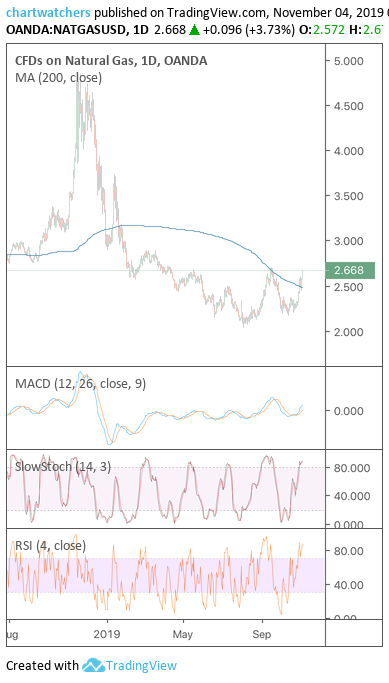Click the Sep time axis label
The image size is (389, 683).
click(x=262, y=634)
